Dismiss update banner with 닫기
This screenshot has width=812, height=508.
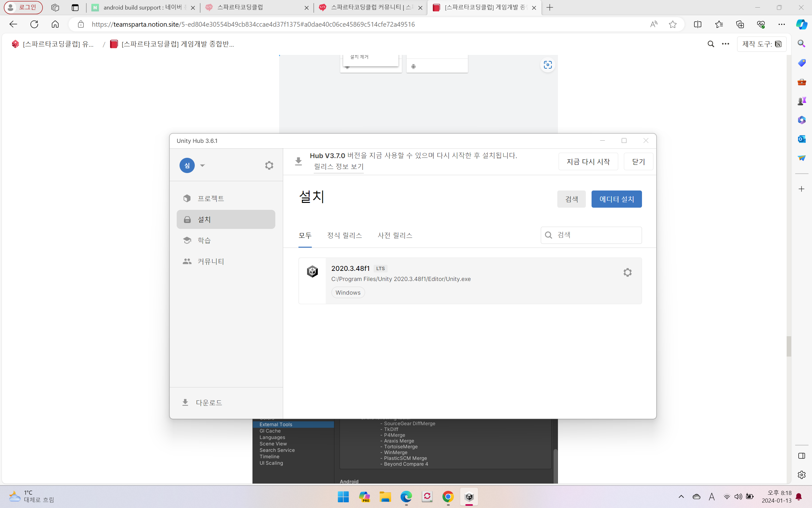point(638,162)
